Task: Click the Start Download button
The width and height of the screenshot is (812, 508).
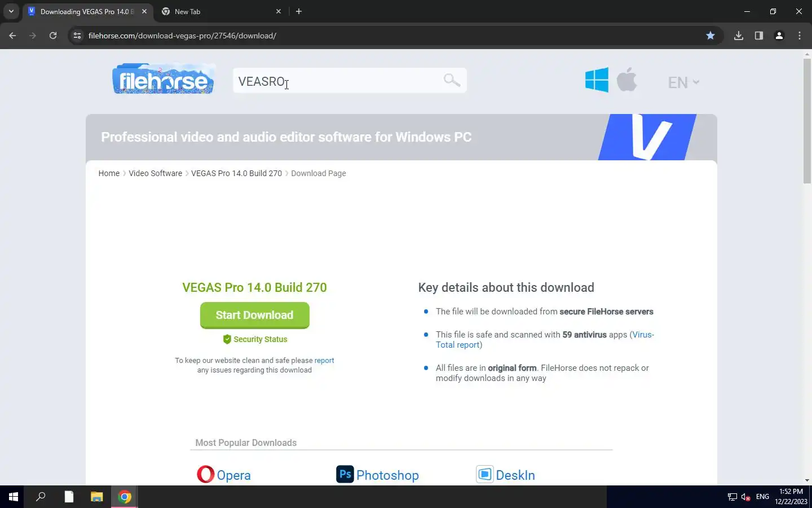Action: [x=254, y=315]
